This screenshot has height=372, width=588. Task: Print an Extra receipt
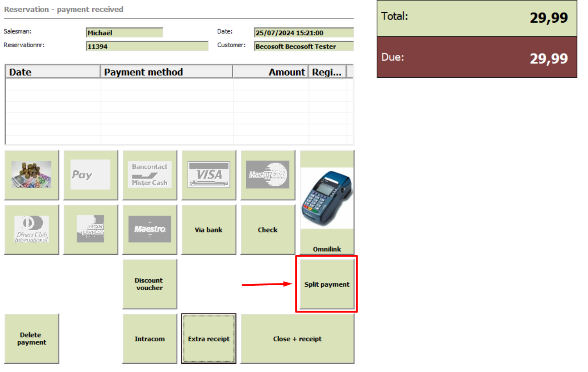[x=209, y=338]
